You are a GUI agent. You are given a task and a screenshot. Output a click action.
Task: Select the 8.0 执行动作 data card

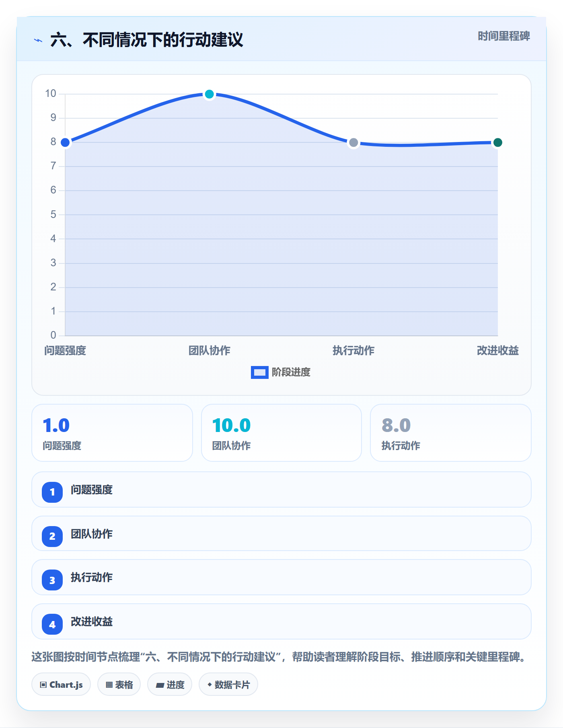pyautogui.click(x=451, y=433)
